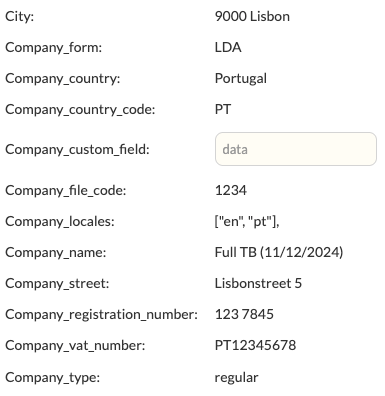Click the City label

click(20, 17)
